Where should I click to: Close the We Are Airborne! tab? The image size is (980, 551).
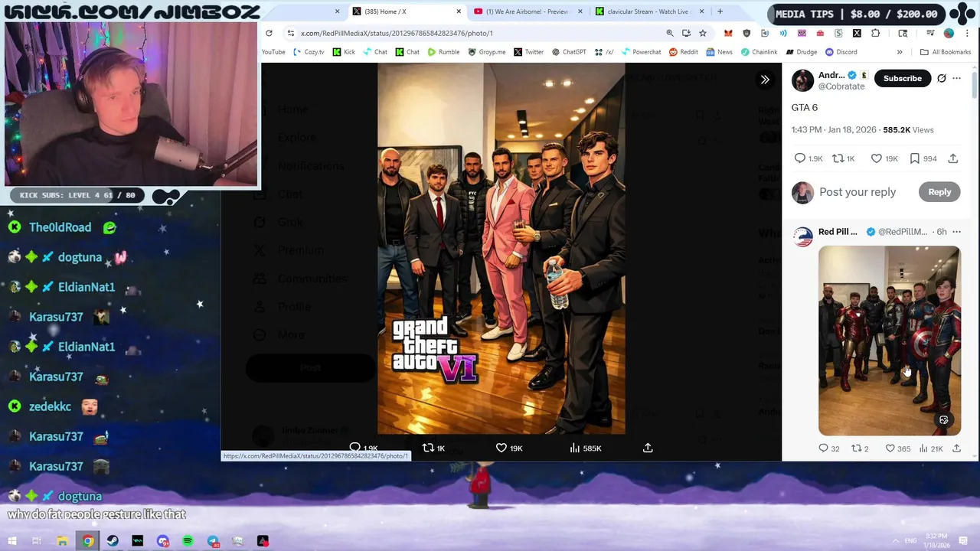point(580,11)
